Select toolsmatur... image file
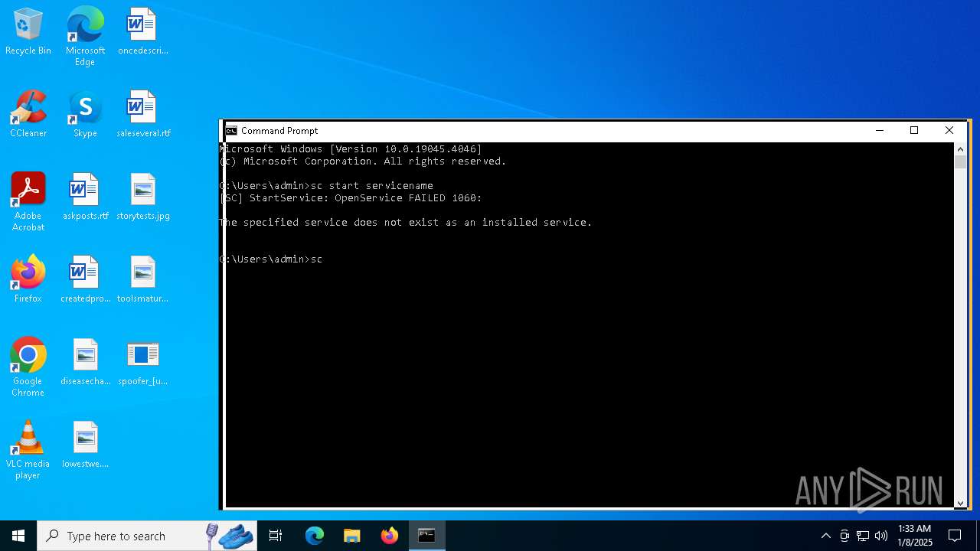This screenshot has width=980, height=551. (142, 280)
